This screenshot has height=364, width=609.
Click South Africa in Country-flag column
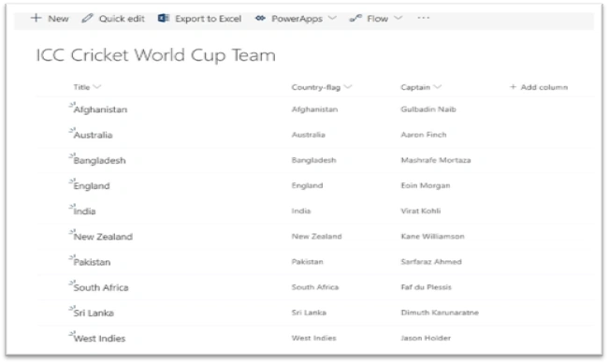point(315,287)
